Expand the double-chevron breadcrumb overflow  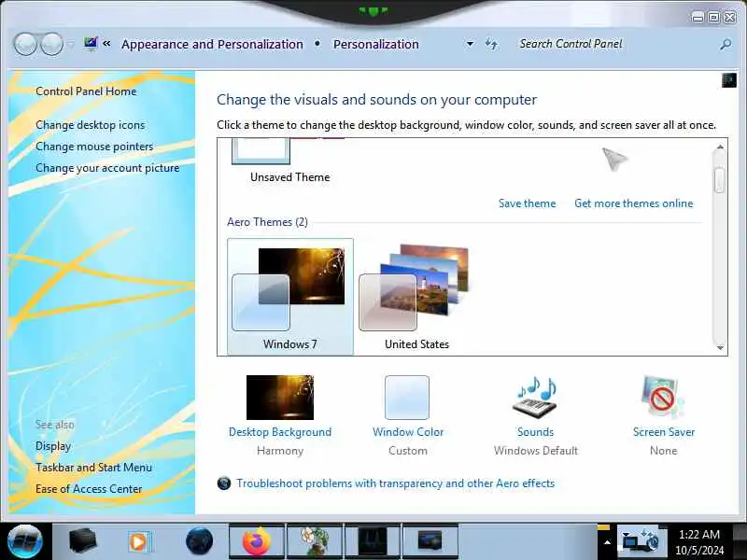[106, 44]
